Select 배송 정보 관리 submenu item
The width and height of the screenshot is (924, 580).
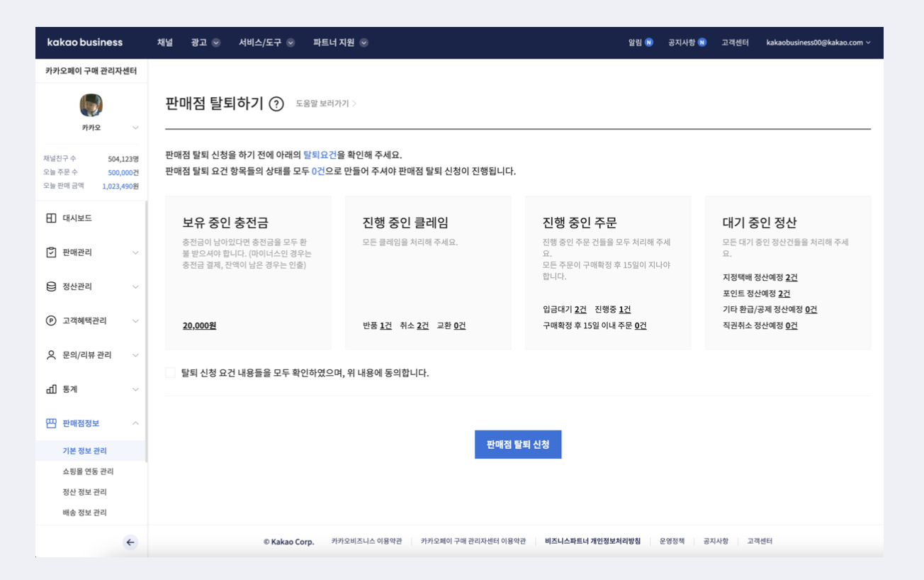click(84, 513)
